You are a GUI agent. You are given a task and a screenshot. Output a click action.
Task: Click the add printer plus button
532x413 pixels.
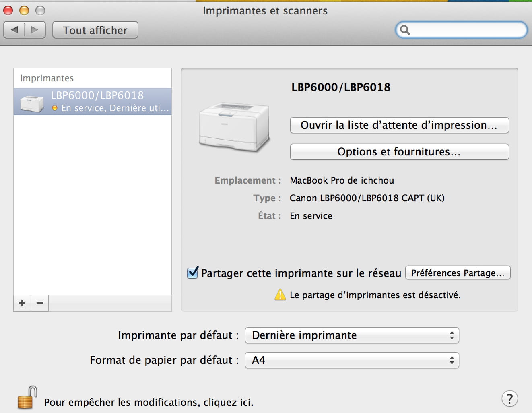pos(22,303)
